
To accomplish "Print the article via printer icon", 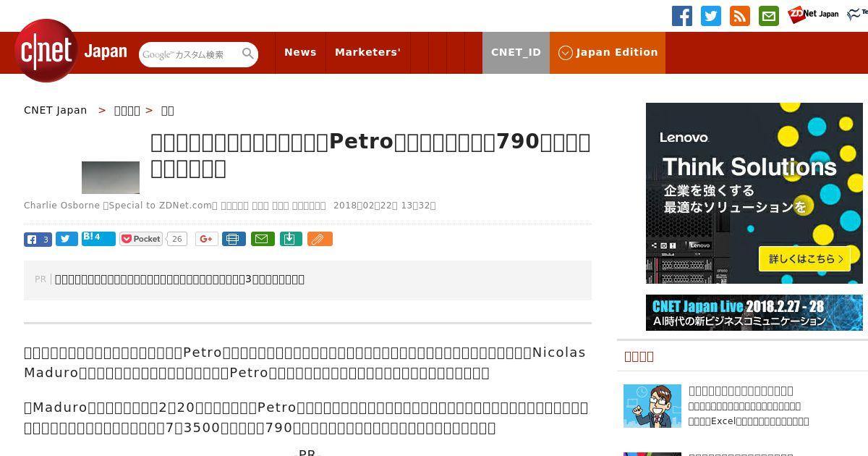I will pyautogui.click(x=234, y=239).
